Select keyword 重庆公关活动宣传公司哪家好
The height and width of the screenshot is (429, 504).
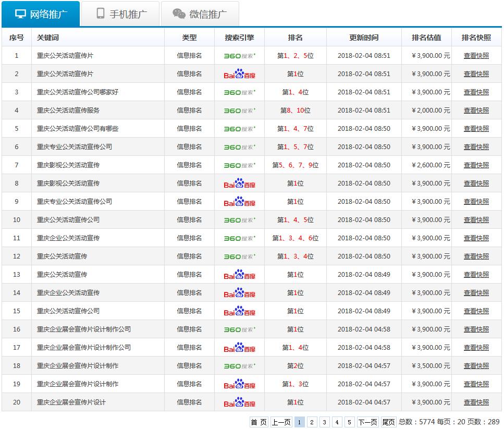pyautogui.click(x=78, y=92)
